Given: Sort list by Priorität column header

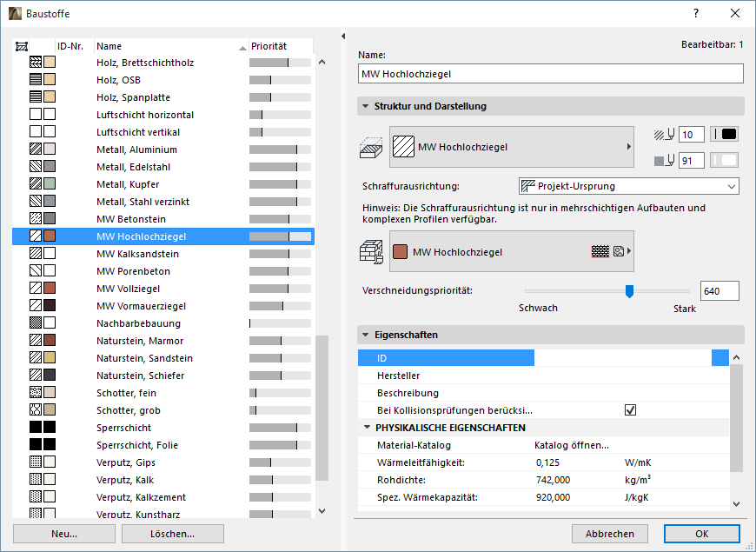Looking at the screenshot, I should pos(281,46).
